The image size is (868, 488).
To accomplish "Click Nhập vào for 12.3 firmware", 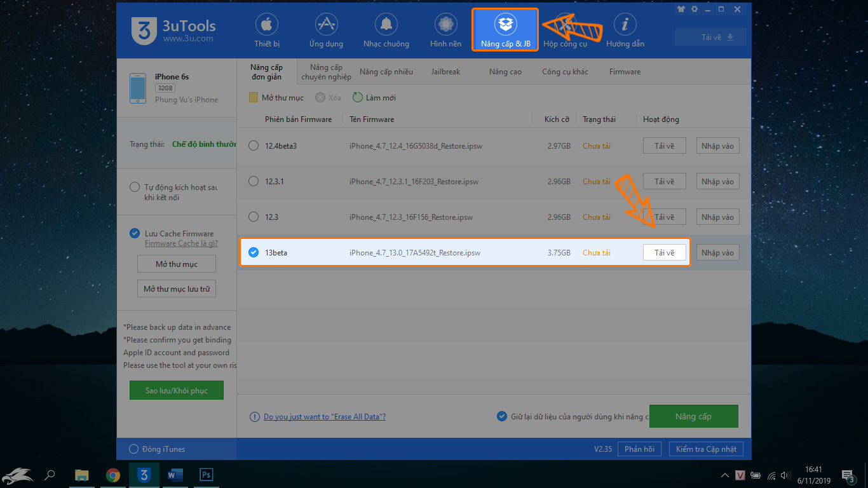I will tap(718, 217).
